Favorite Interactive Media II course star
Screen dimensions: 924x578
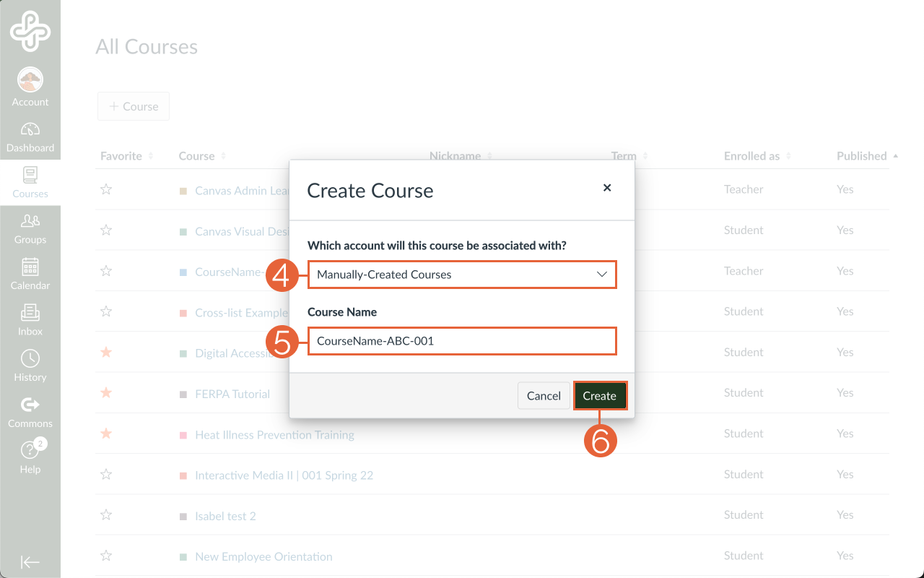point(106,474)
